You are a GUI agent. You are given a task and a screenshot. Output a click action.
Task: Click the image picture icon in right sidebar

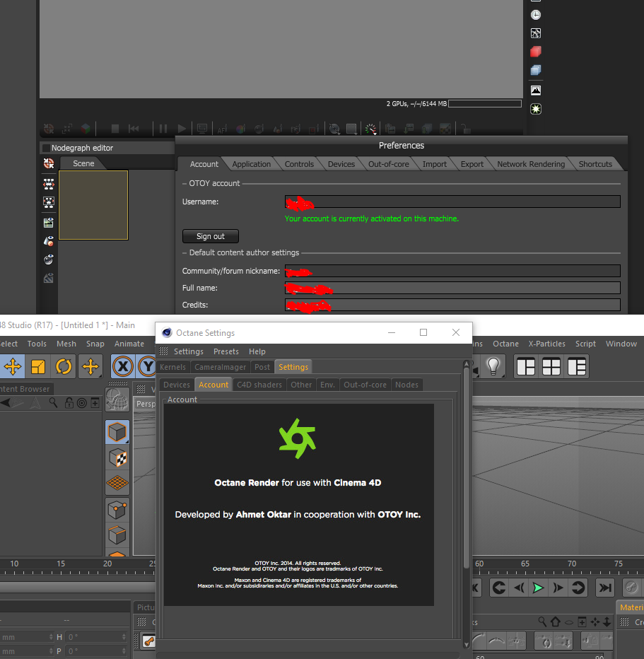pos(536,91)
